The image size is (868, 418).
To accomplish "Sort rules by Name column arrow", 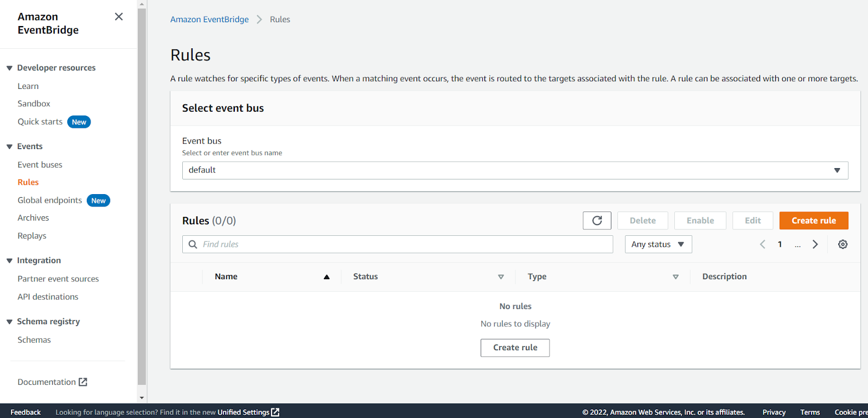I will point(327,277).
